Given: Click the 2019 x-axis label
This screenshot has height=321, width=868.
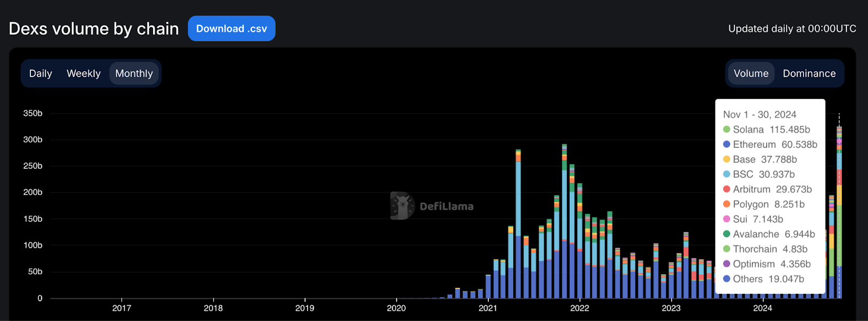Looking at the screenshot, I should pos(305,308).
